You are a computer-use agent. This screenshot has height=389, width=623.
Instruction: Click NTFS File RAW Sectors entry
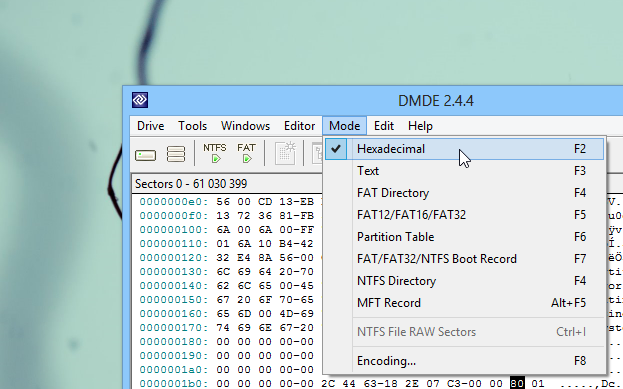point(464,332)
